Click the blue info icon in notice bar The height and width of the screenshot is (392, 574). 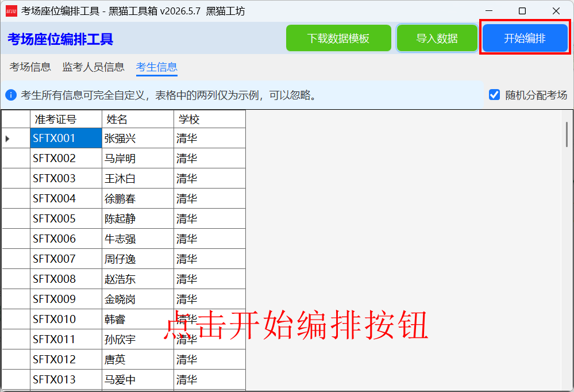click(x=11, y=95)
